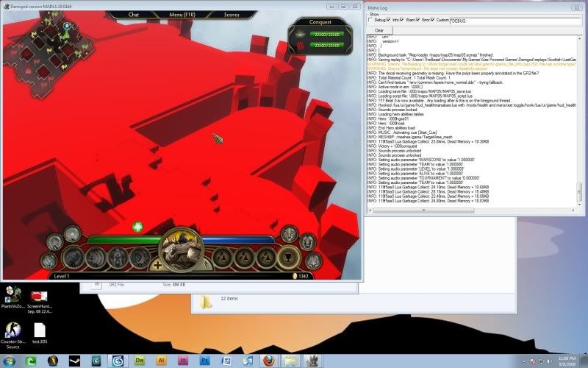Use the item slot adjacent to hero portrait
The height and width of the screenshot is (368, 588).
[223, 258]
